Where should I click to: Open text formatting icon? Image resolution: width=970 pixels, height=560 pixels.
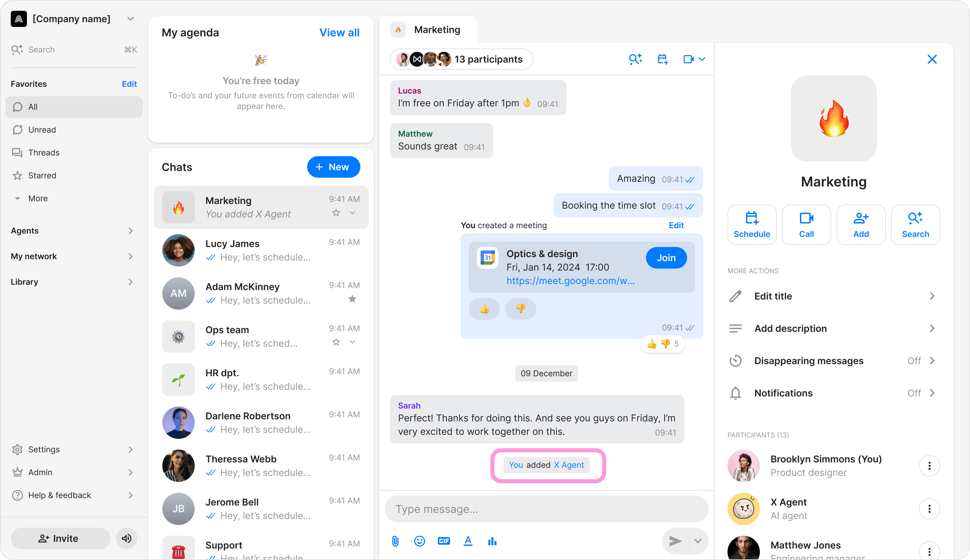(468, 541)
